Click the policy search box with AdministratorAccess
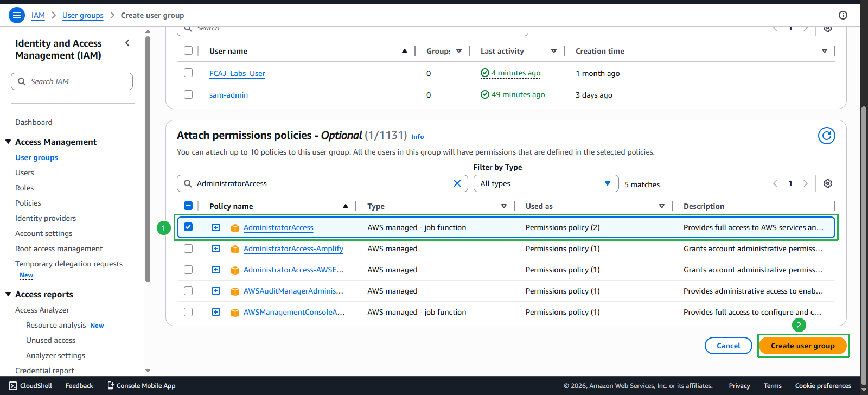The height and width of the screenshot is (395, 868). (322, 183)
